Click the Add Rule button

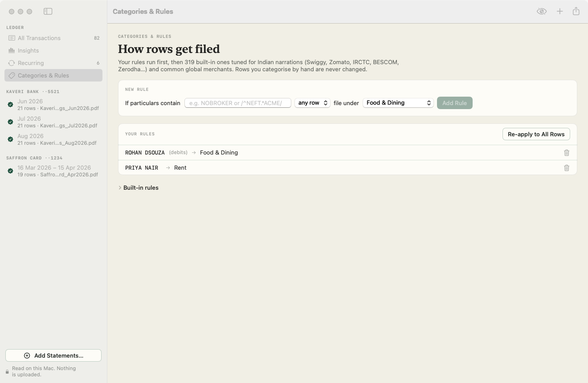pos(454,103)
